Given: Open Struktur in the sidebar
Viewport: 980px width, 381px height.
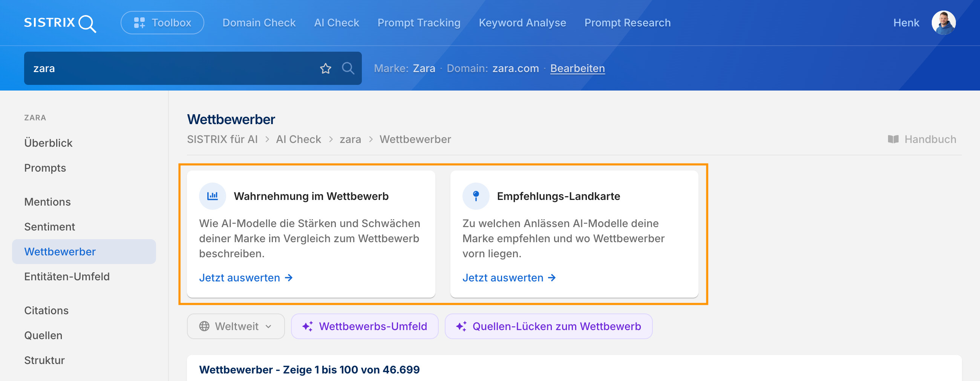Looking at the screenshot, I should tap(44, 361).
